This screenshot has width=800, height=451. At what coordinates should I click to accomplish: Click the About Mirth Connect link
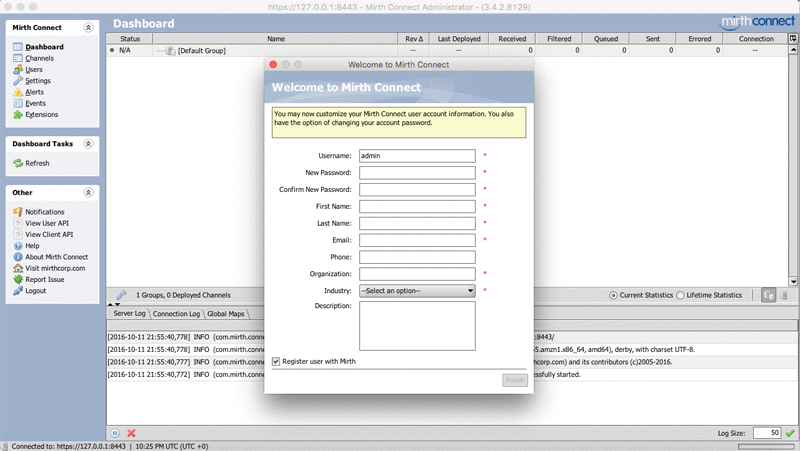click(57, 257)
